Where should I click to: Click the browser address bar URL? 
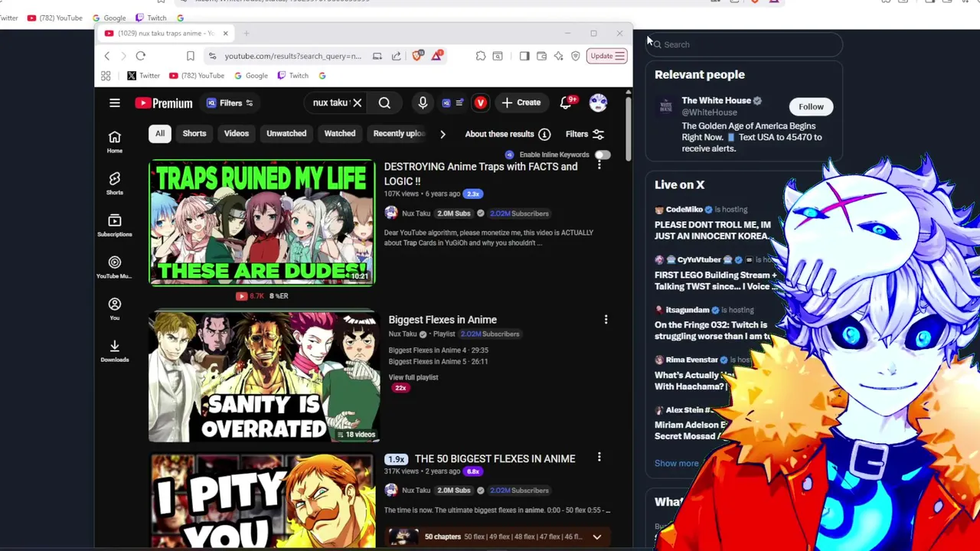(293, 56)
